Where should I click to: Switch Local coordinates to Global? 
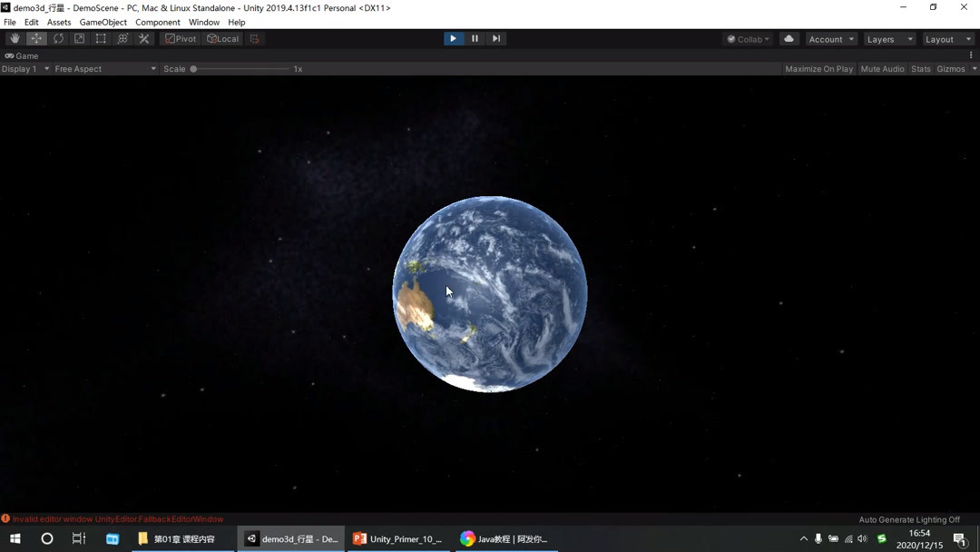(x=222, y=38)
